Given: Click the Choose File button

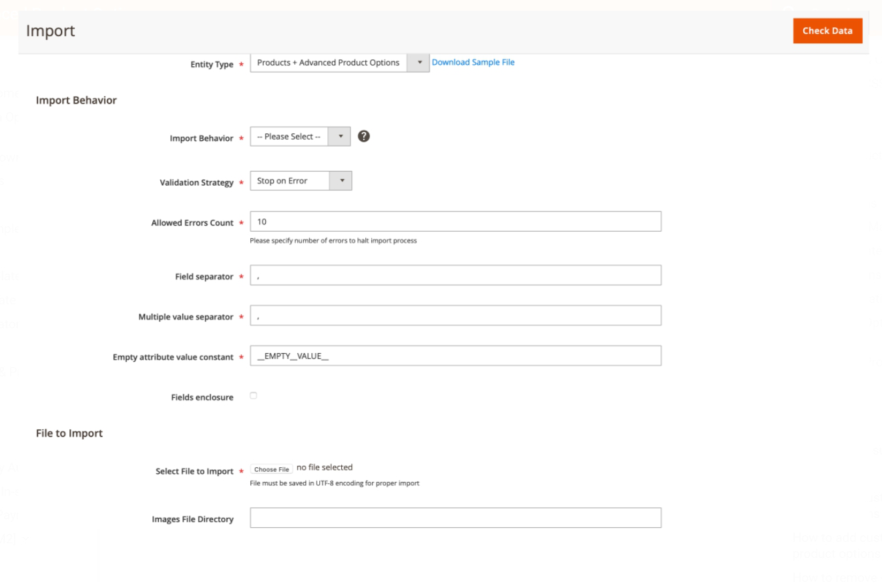Looking at the screenshot, I should [272, 469].
